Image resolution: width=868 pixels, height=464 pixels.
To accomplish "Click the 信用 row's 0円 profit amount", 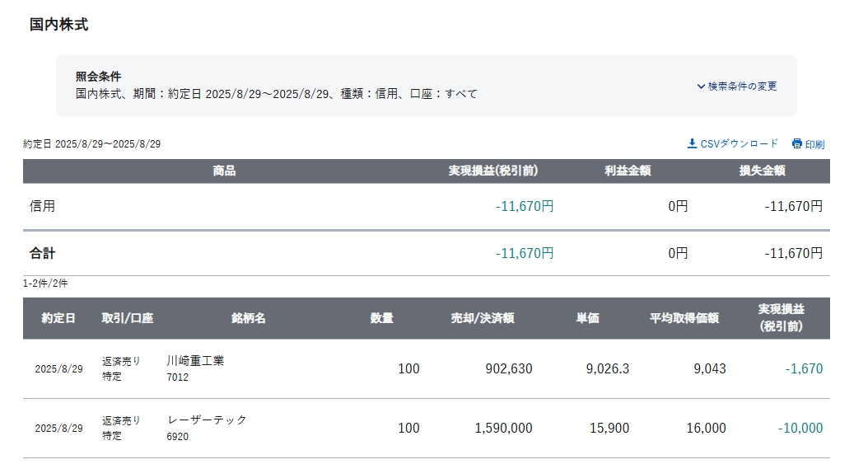I will pyautogui.click(x=678, y=206).
